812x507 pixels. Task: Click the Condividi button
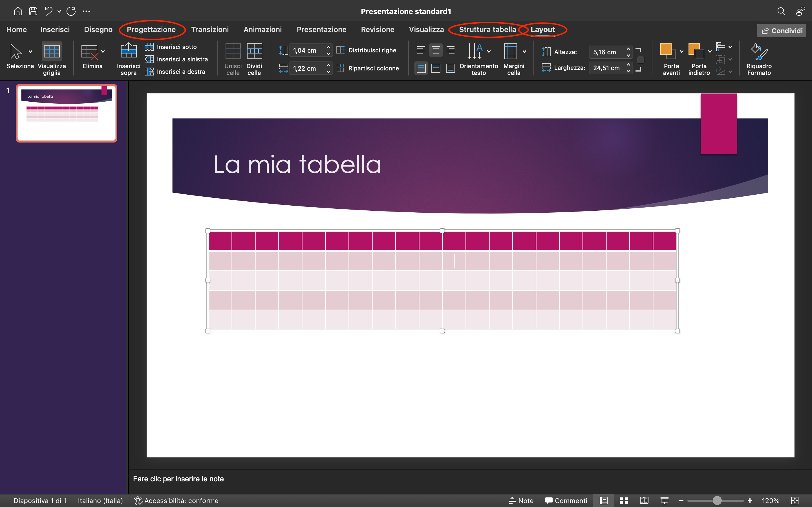tap(781, 30)
